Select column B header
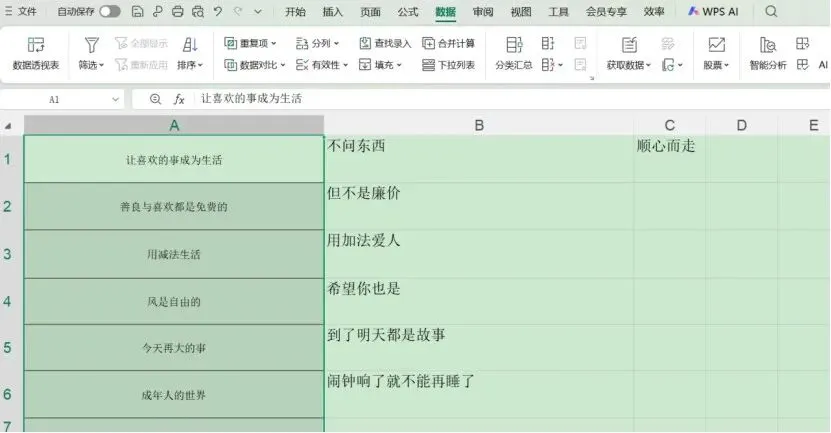Image resolution: width=831 pixels, height=433 pixels. [479, 126]
